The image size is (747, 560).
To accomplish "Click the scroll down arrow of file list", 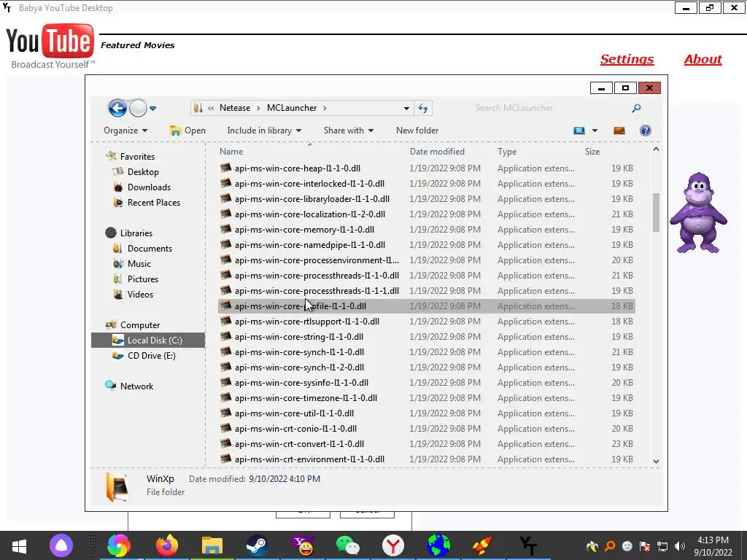I will point(656,461).
